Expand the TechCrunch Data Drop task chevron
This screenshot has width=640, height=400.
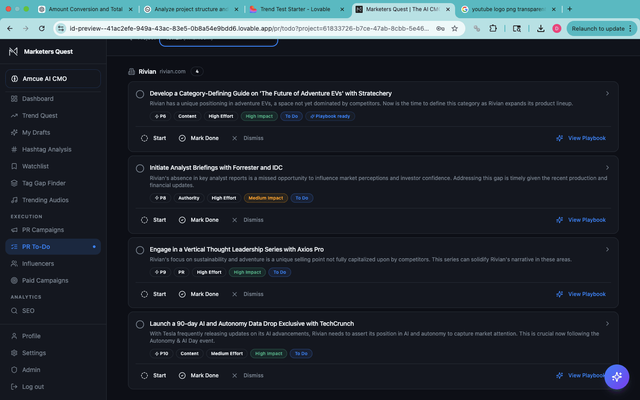click(x=607, y=324)
